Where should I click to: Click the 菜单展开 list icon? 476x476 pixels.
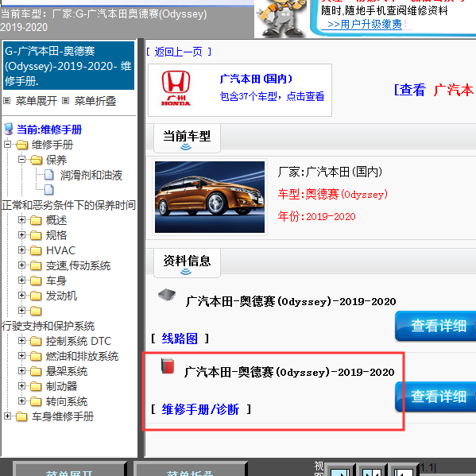(7, 100)
